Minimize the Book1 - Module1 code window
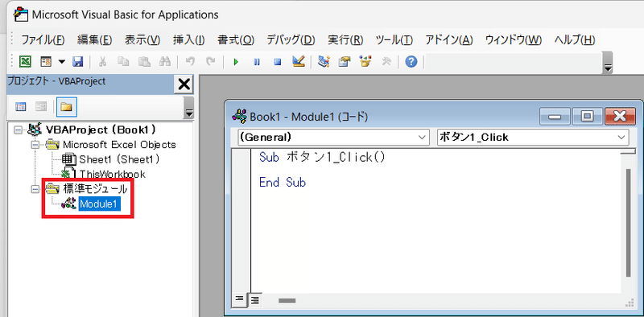This screenshot has height=317, width=644. click(555, 117)
